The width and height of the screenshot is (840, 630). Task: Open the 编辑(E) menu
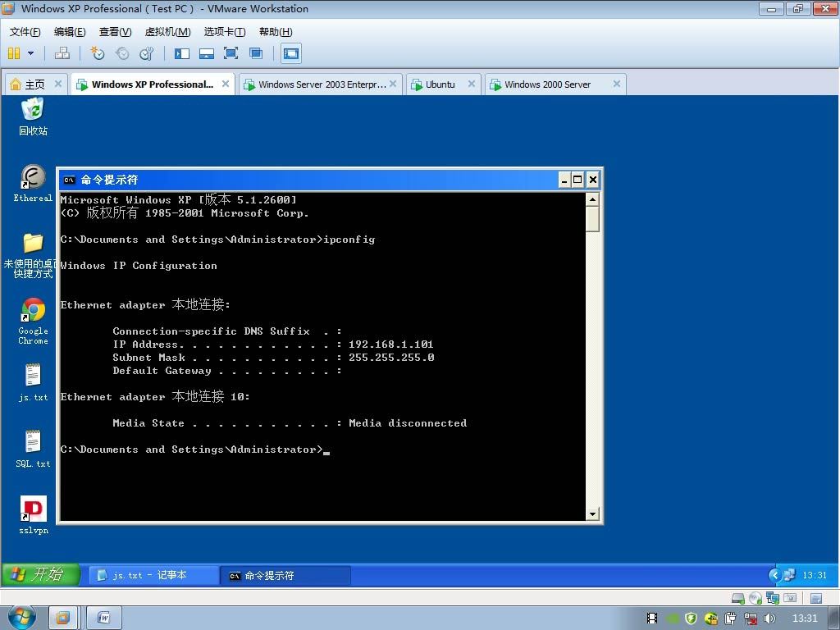click(70, 32)
